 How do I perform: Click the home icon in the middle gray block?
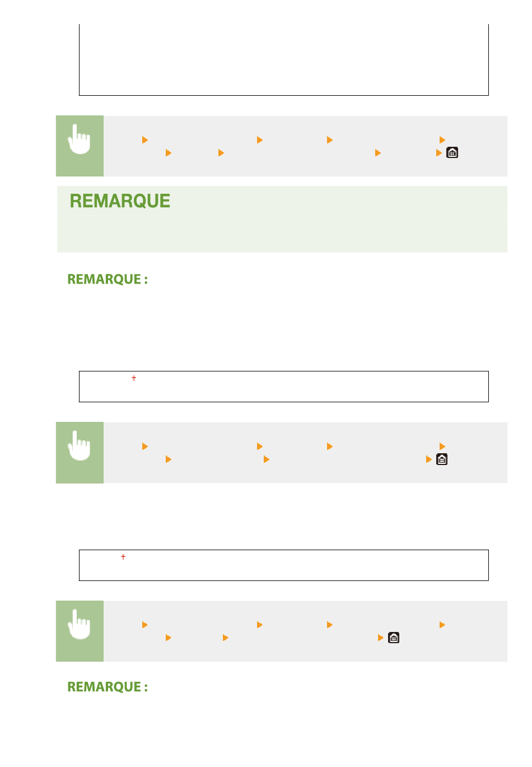442,459
